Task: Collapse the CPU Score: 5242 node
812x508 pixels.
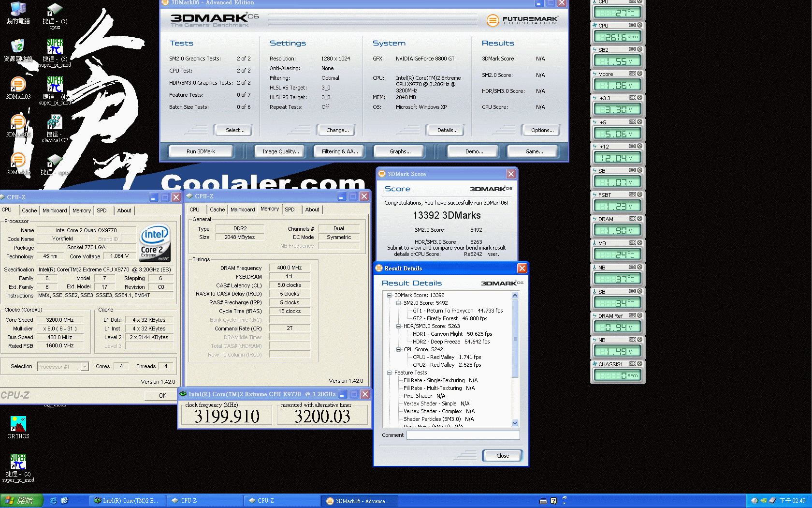Action: pyautogui.click(x=398, y=349)
